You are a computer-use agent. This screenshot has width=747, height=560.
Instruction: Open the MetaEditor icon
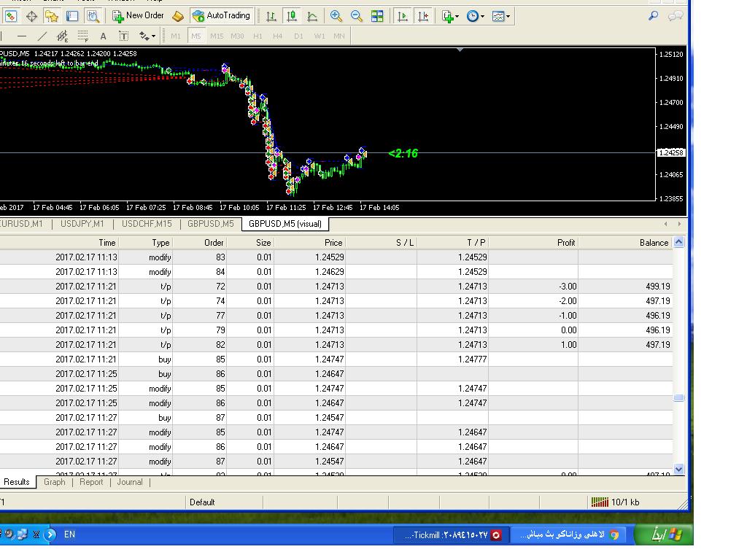178,16
